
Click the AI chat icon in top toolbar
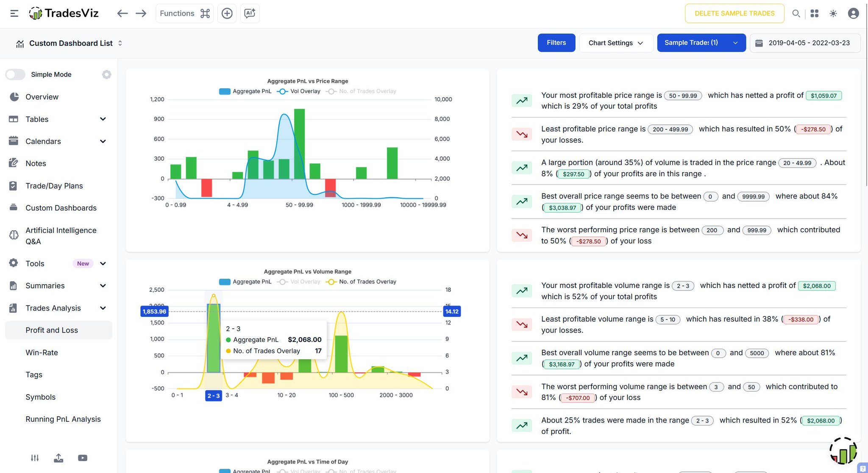click(x=250, y=13)
